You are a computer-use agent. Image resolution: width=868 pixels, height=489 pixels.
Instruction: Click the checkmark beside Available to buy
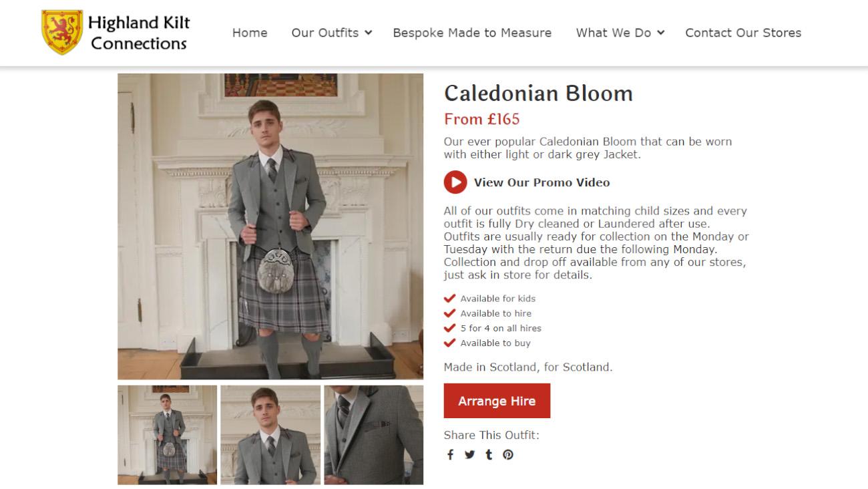pos(450,343)
